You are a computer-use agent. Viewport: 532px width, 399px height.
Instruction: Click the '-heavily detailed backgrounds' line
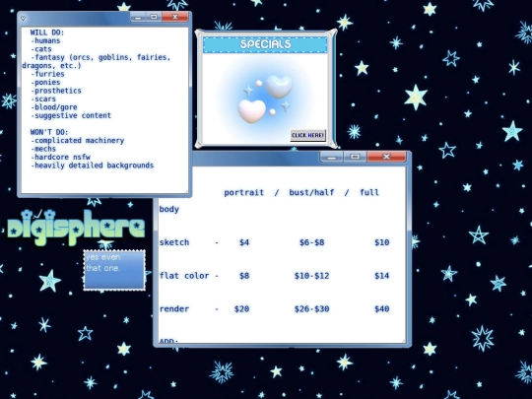coord(92,166)
